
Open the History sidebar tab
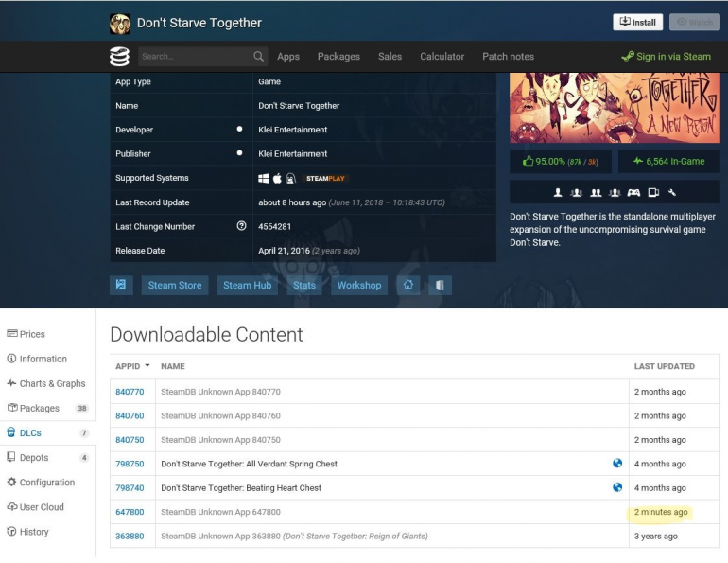click(x=48, y=532)
